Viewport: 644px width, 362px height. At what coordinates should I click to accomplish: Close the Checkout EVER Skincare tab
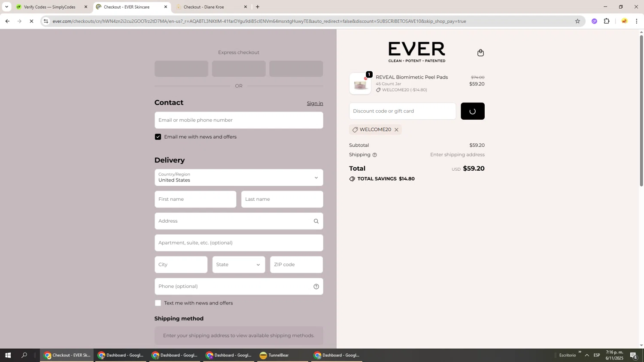click(x=166, y=7)
